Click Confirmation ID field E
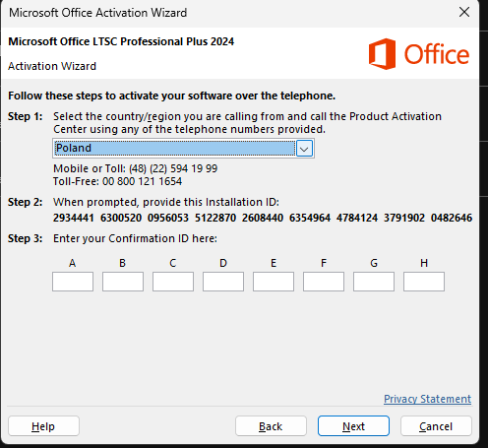This screenshot has height=448, width=488. pyautogui.click(x=274, y=282)
